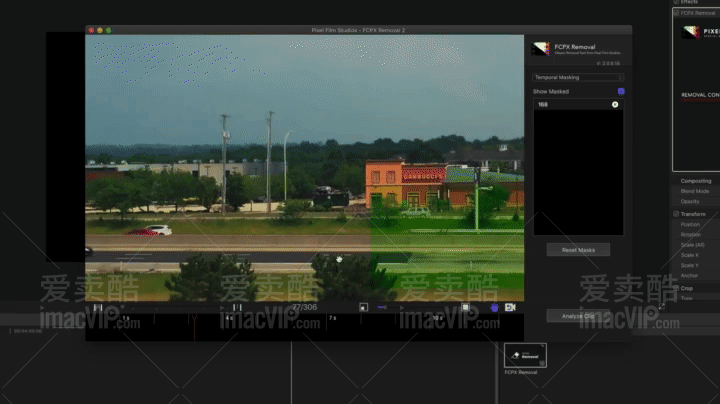The image size is (720, 404).
Task: Click the expand arrows icon beside Analyze Clip
Action: click(661, 306)
